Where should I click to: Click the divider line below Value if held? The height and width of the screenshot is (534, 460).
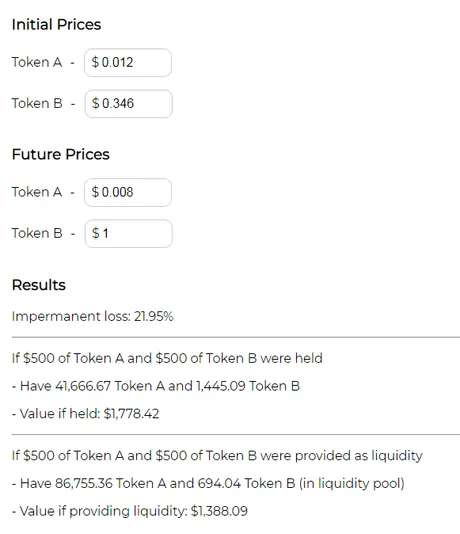tap(236, 435)
